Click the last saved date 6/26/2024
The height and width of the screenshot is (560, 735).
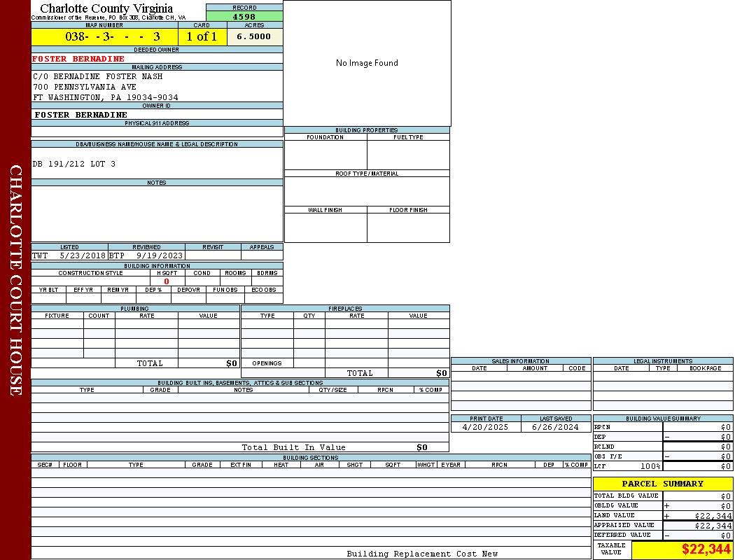click(555, 427)
